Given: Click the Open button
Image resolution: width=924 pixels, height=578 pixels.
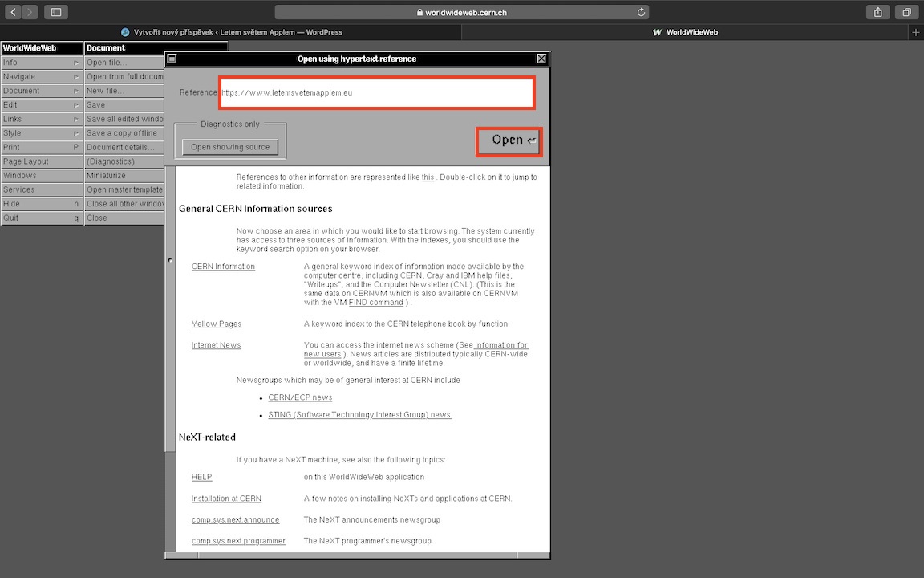Looking at the screenshot, I should (x=509, y=141).
